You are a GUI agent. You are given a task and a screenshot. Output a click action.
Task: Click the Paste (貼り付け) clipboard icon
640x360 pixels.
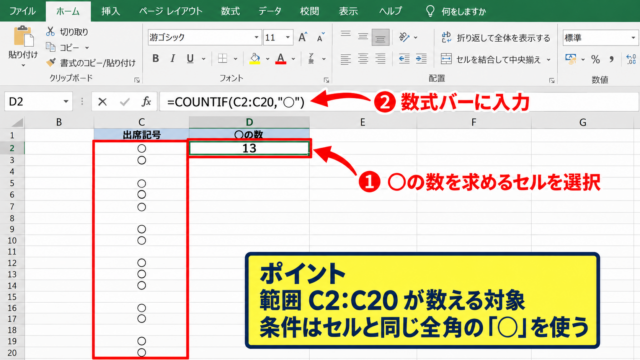(x=23, y=37)
